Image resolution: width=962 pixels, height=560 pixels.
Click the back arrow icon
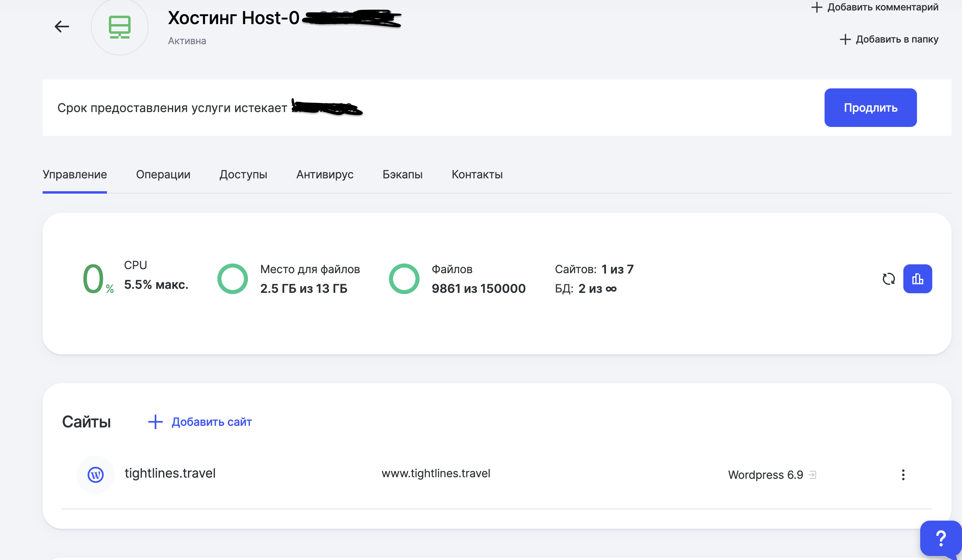click(62, 27)
